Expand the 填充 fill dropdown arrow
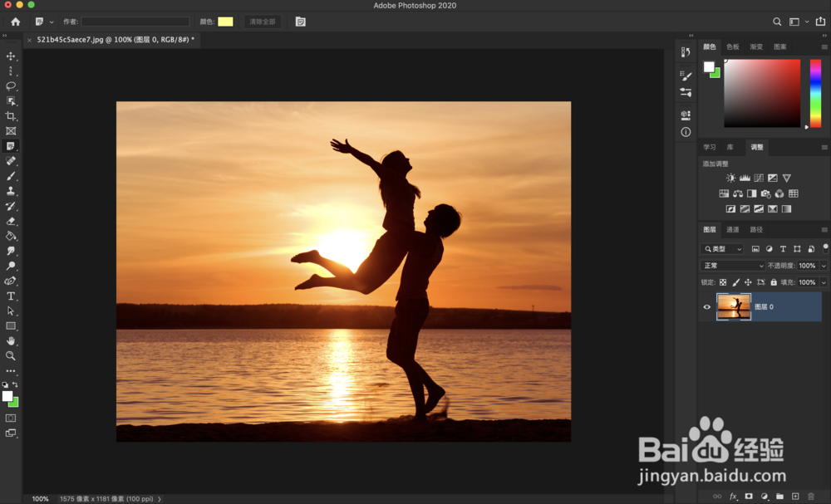831x504 pixels. pos(824,282)
